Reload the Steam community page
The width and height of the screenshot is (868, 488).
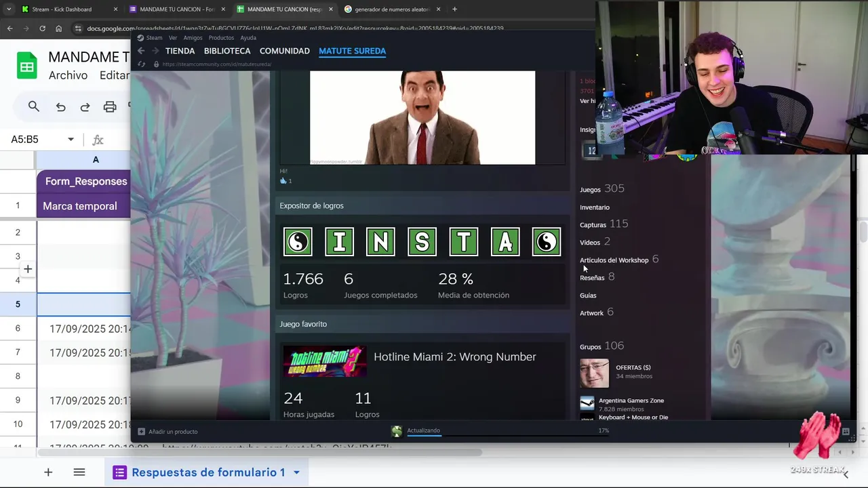coord(141,64)
